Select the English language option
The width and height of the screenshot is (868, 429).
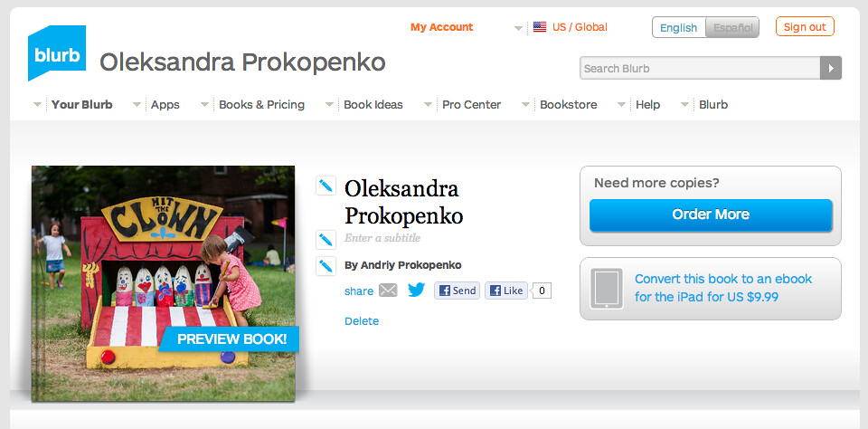point(679,27)
